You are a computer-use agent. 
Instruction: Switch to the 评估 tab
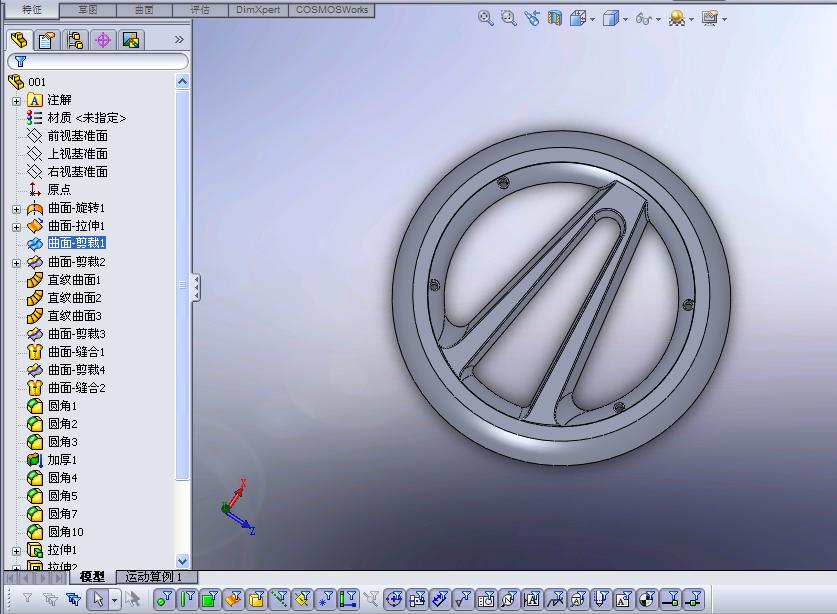pyautogui.click(x=200, y=10)
